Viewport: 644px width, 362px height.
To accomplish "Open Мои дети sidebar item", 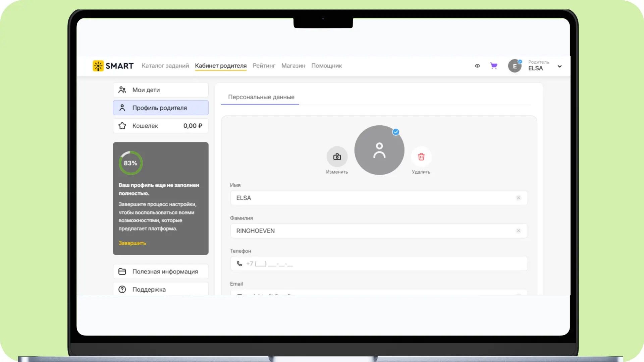I will [x=161, y=90].
